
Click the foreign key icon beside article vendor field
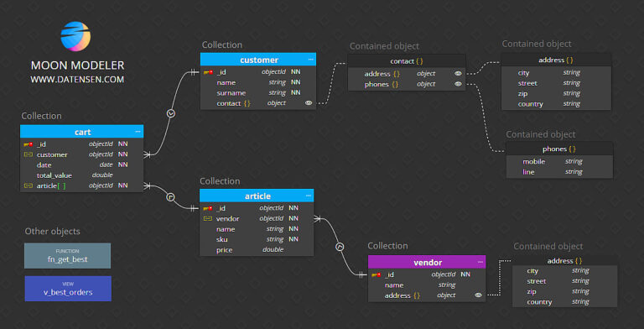pos(208,219)
